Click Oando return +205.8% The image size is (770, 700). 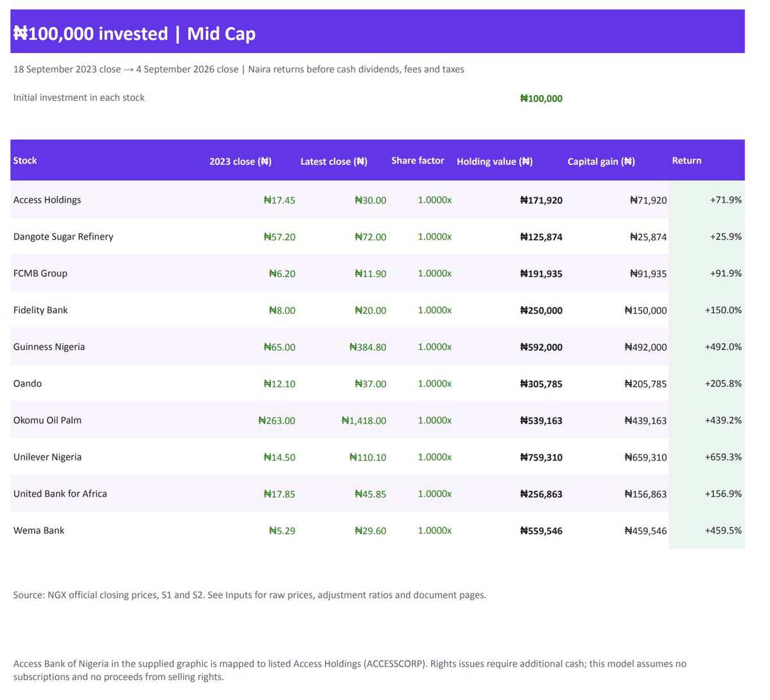point(723,383)
